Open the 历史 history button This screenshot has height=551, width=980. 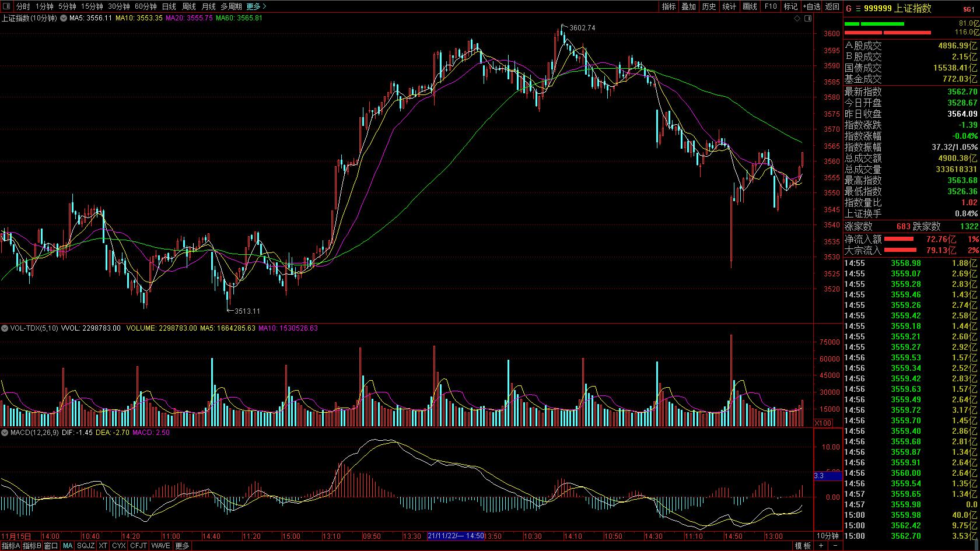709,6
